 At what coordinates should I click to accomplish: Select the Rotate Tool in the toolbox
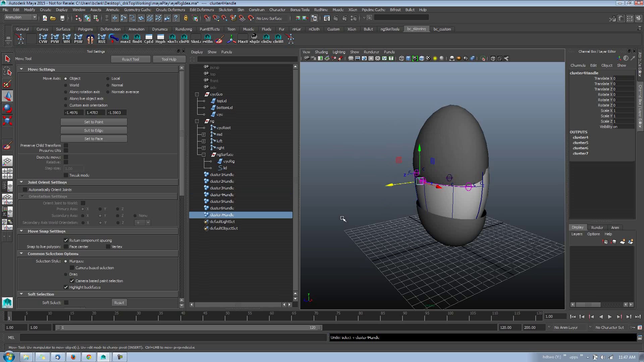coord(7,108)
